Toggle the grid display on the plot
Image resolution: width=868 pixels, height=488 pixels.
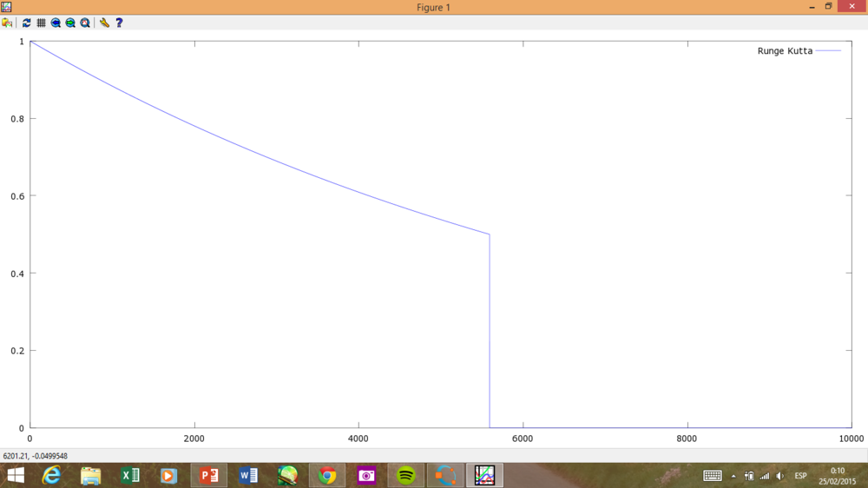pyautogui.click(x=41, y=23)
